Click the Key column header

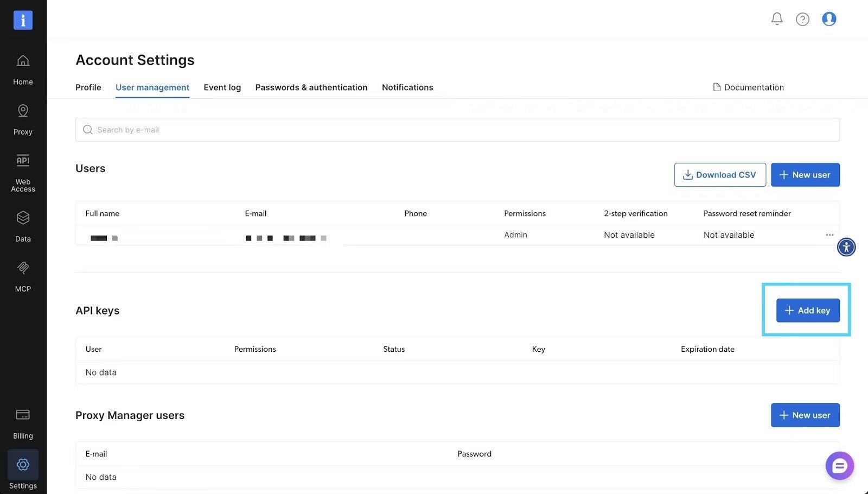coord(539,349)
